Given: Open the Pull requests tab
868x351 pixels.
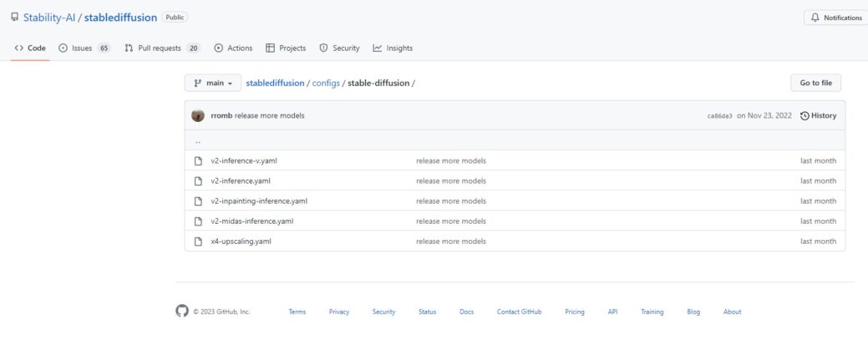Looking at the screenshot, I should [162, 48].
